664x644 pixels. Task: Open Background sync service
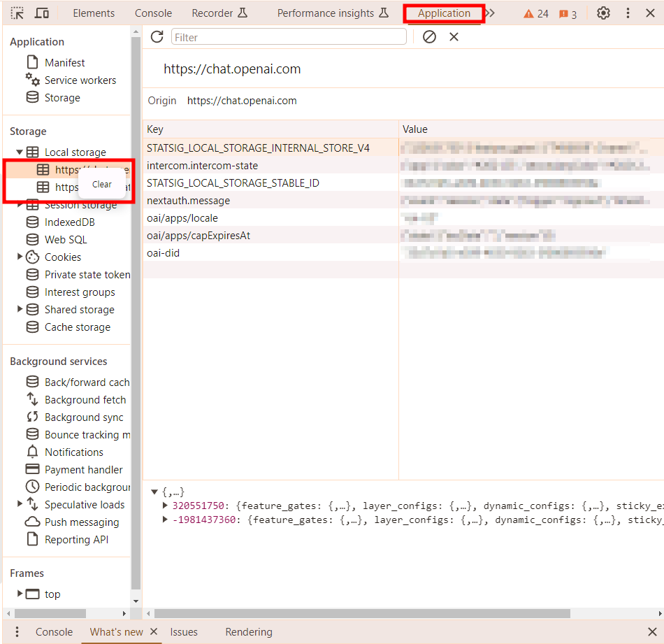point(84,417)
